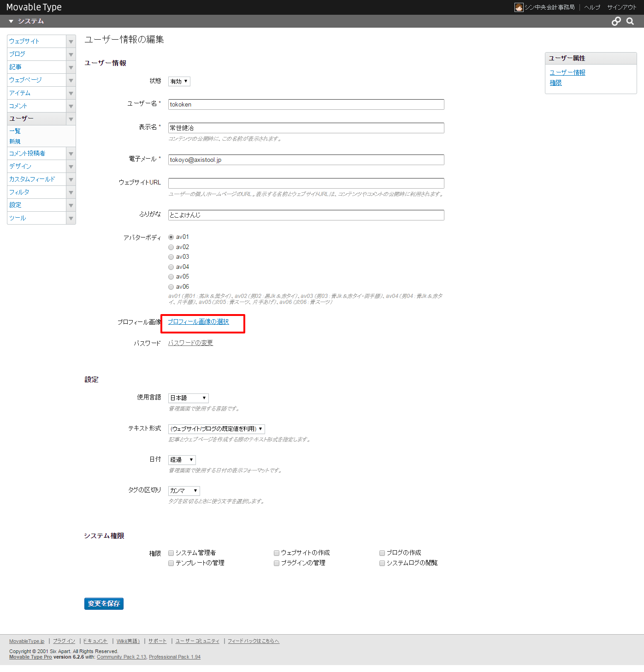The height and width of the screenshot is (672, 644).
Task: Collapse the システム menu header
Action: (x=11, y=21)
